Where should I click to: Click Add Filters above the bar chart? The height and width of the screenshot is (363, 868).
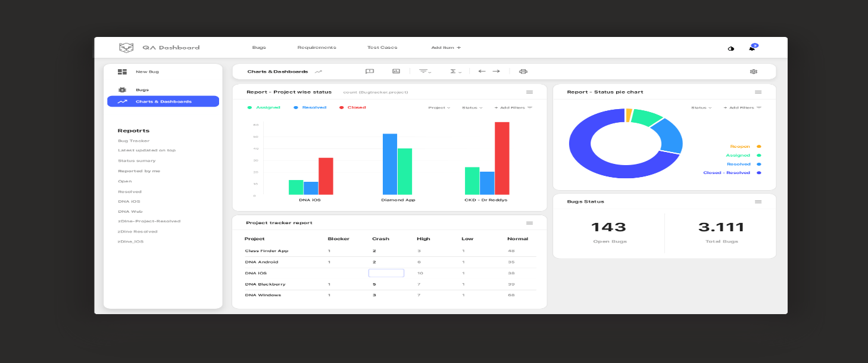pyautogui.click(x=511, y=108)
